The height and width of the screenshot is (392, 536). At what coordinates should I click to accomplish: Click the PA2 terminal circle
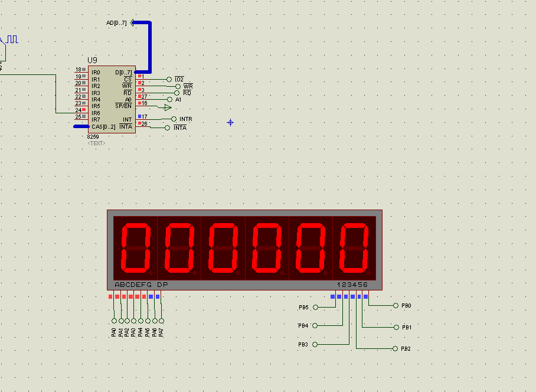[127, 321]
